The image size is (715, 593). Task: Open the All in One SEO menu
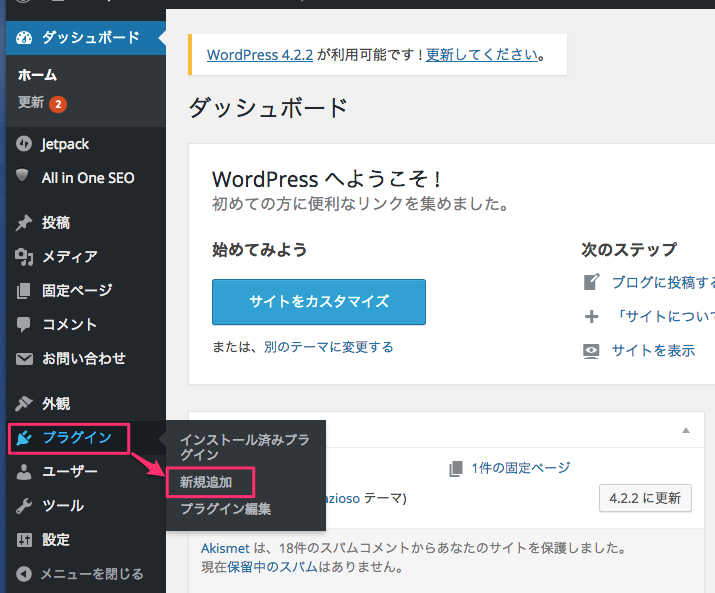(86, 178)
